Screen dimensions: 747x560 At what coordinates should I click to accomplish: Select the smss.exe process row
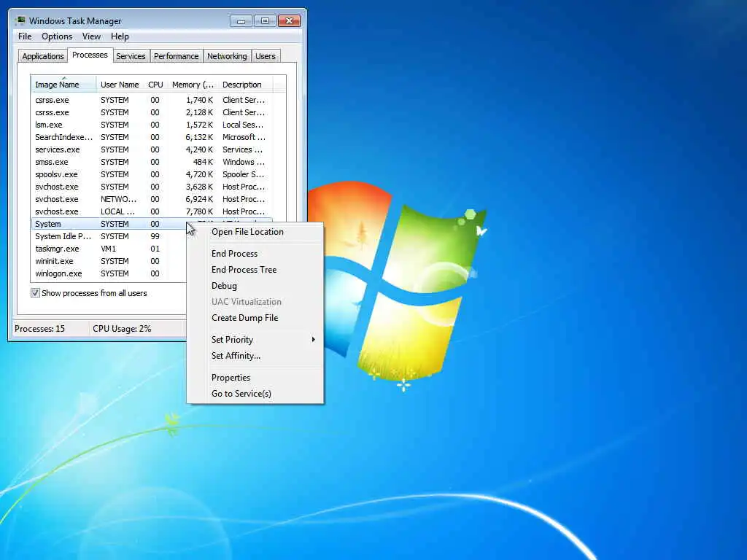(152, 162)
